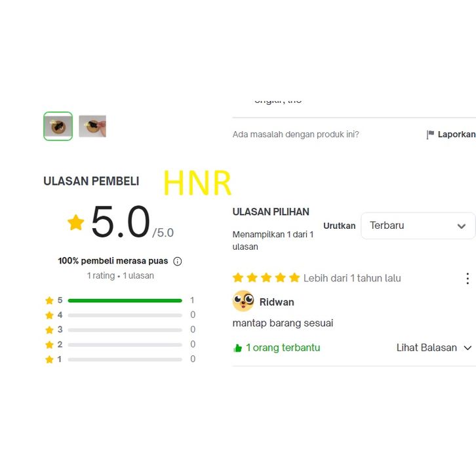Click reviewer name Ridwan

[x=277, y=302]
